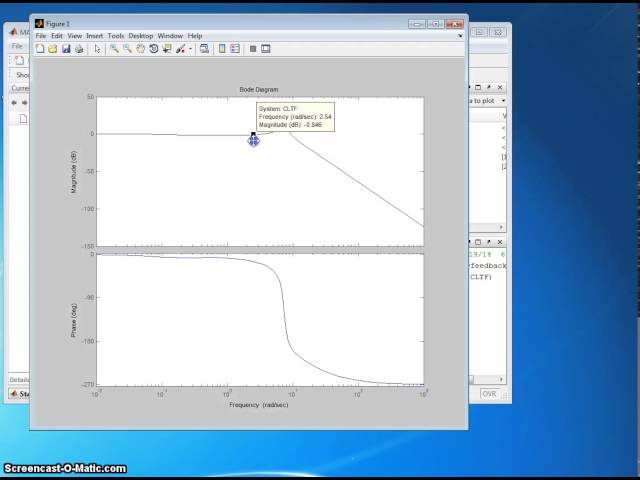Viewport: 640px width, 480px height.
Task: Save the figure with the floppy icon
Action: click(66, 49)
